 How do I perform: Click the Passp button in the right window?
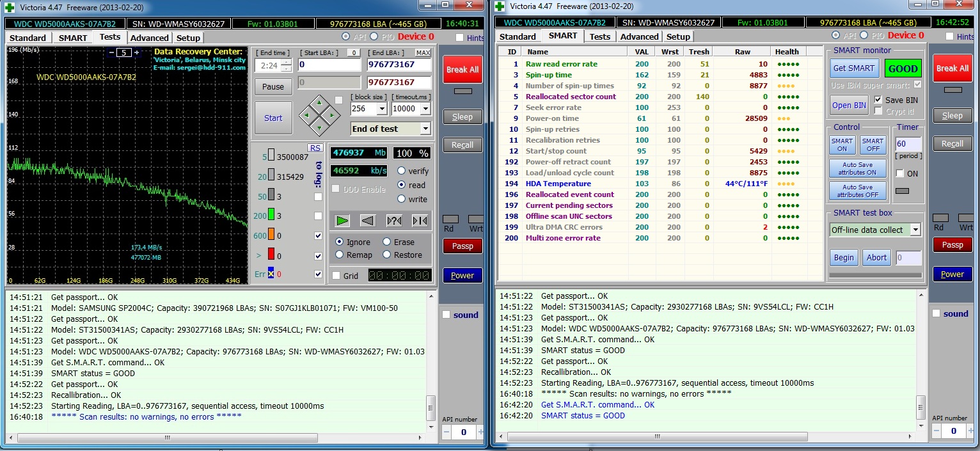[952, 244]
